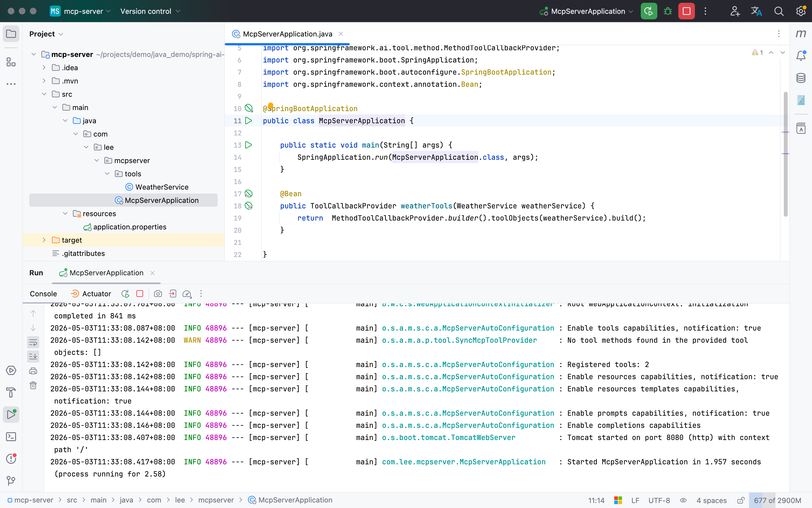Expand the .idea folder
The height and width of the screenshot is (508, 812).
point(44,67)
